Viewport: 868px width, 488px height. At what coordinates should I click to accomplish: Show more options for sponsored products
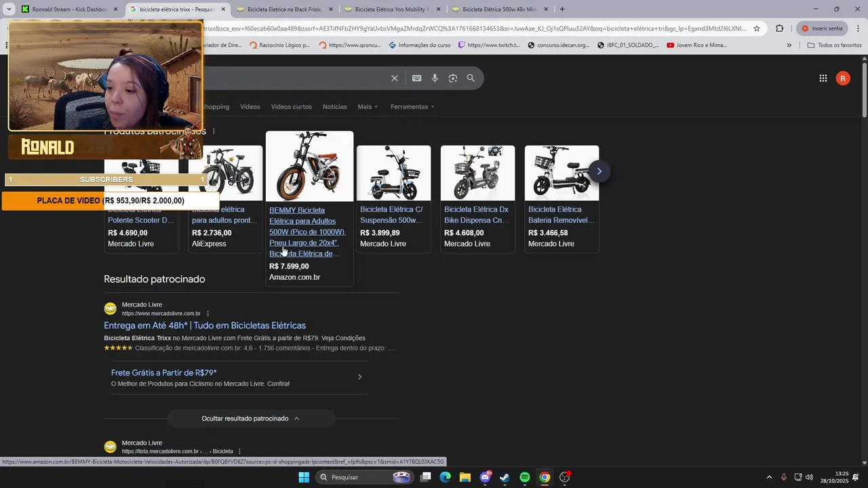click(x=214, y=131)
